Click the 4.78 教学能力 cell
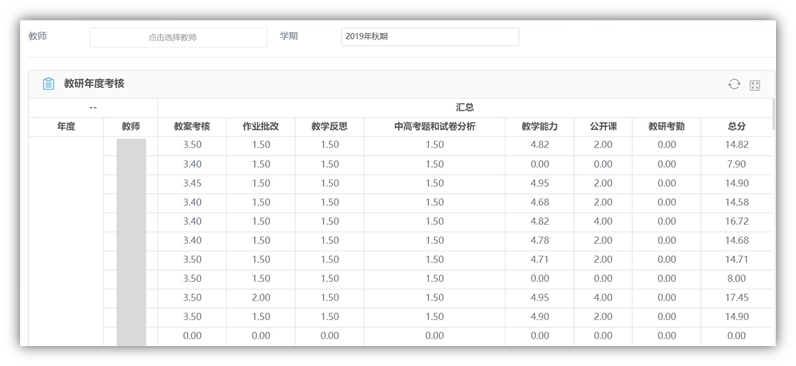Viewport: 796px width, 366px height. tap(540, 240)
